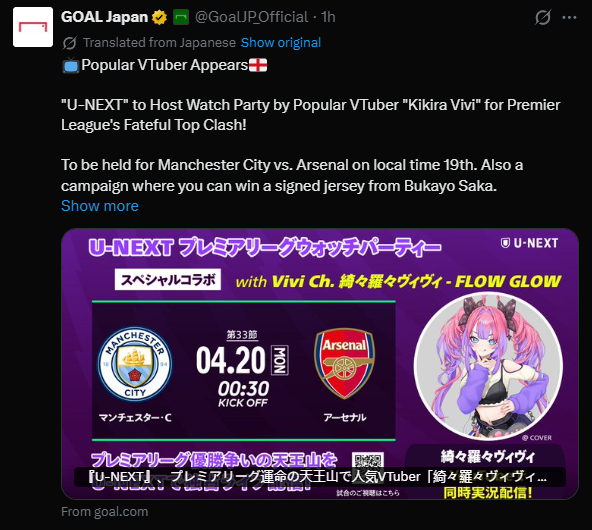Click the U-NEXT logo in banner

(x=529, y=243)
